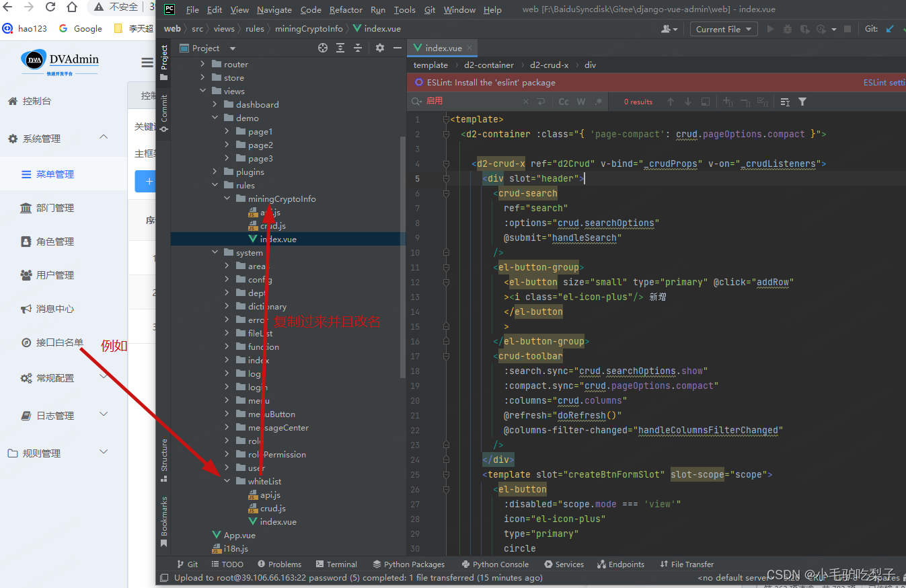Click the Run arrow icon in toolbar

point(770,29)
